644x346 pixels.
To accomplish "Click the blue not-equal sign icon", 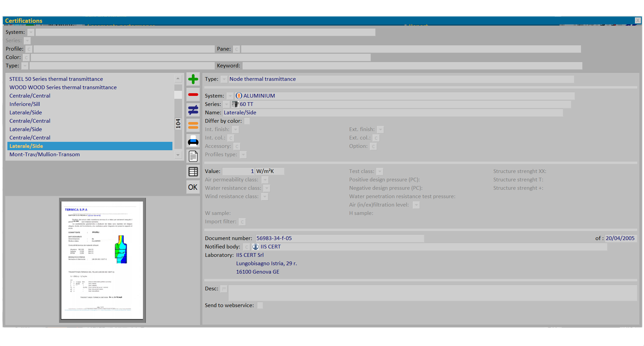I will [x=193, y=110].
